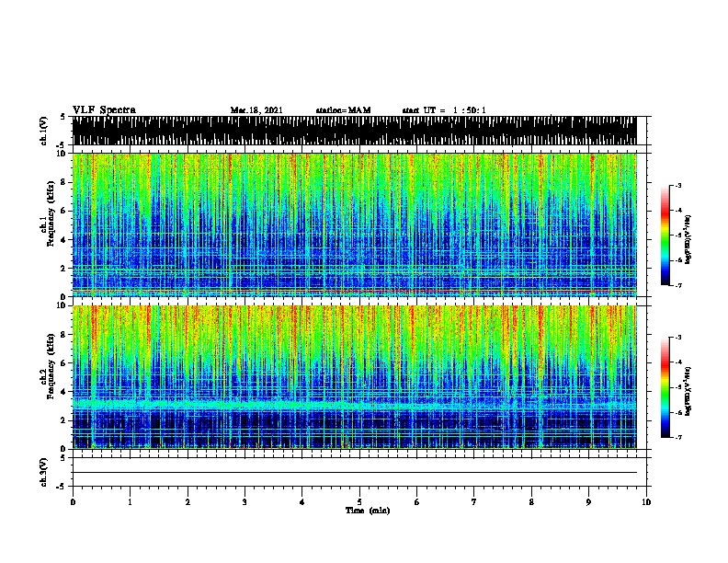Click the "4" tick on ch.1 frequency axis
The width and height of the screenshot is (728, 563).
point(63,240)
